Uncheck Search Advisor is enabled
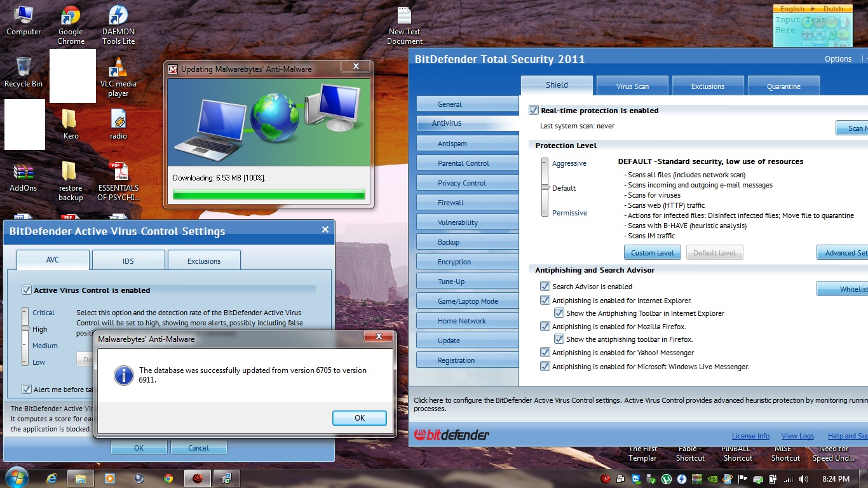 tap(545, 287)
